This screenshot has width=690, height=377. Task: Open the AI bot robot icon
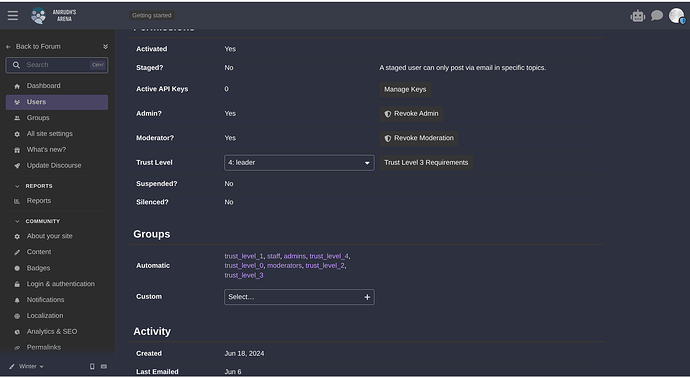[638, 16]
